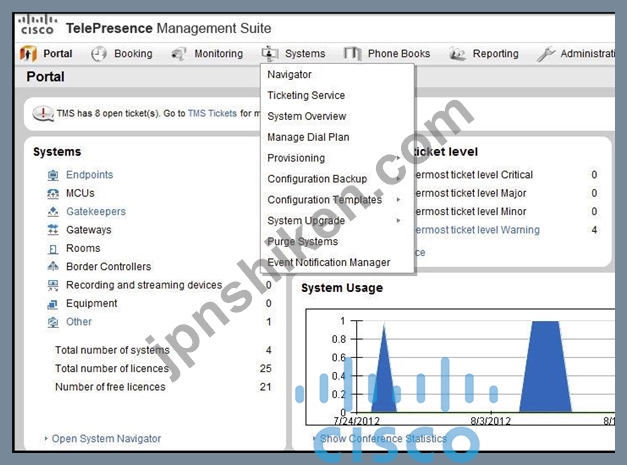Viewport: 627px width, 465px height.
Task: Open the Portal tab
Action: tap(58, 54)
